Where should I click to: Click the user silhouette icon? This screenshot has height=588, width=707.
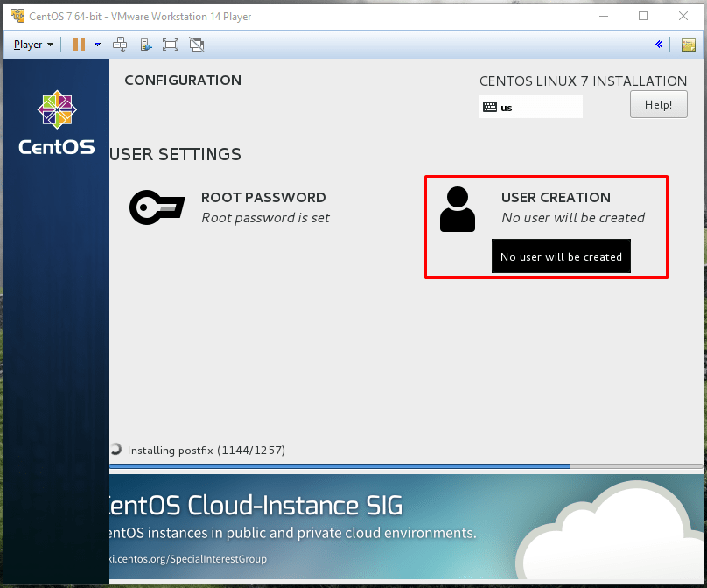coord(458,209)
